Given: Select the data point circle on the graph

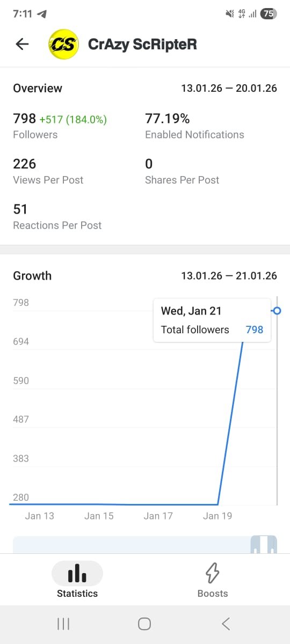Looking at the screenshot, I should pos(277,311).
